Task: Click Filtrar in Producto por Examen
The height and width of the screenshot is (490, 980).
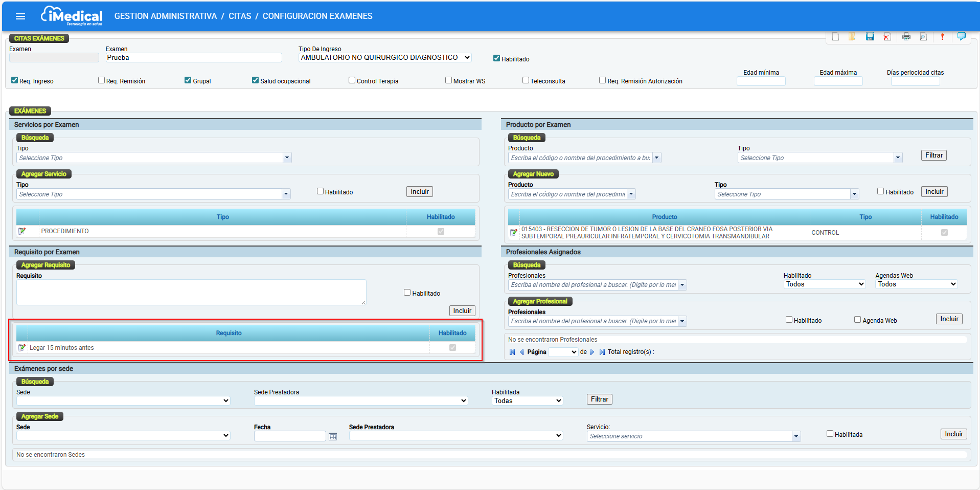Action: (x=933, y=155)
